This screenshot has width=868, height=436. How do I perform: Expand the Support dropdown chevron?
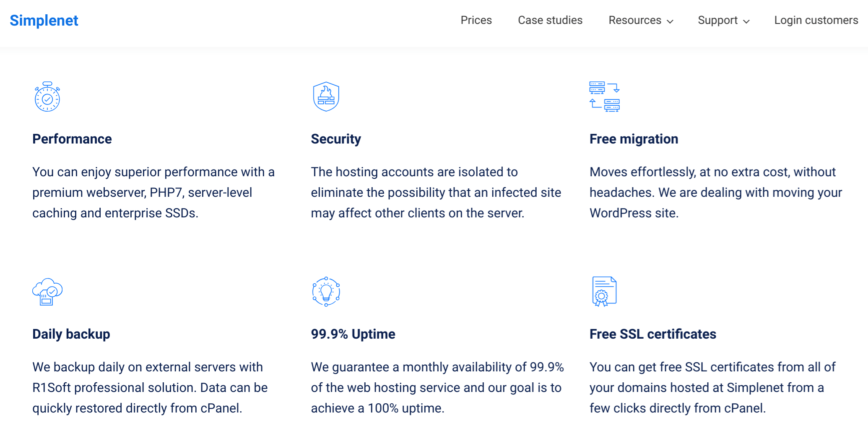point(746,21)
